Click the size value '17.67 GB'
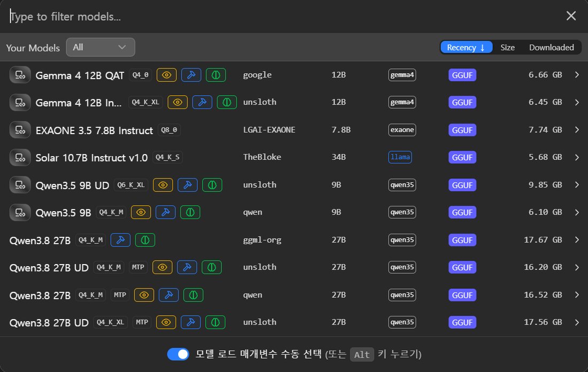 pos(543,239)
